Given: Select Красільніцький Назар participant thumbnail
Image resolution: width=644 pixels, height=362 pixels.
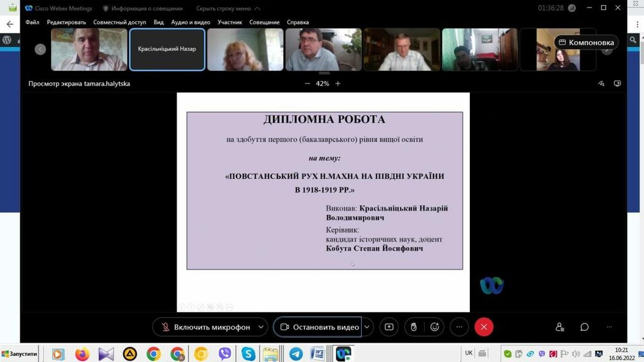Looking at the screenshot, I should 167,49.
